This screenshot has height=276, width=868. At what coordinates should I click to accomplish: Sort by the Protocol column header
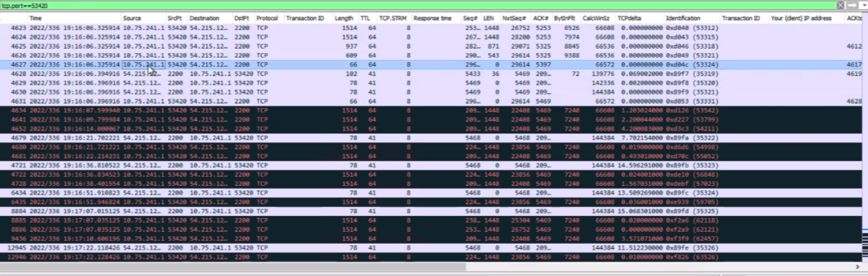pos(269,18)
